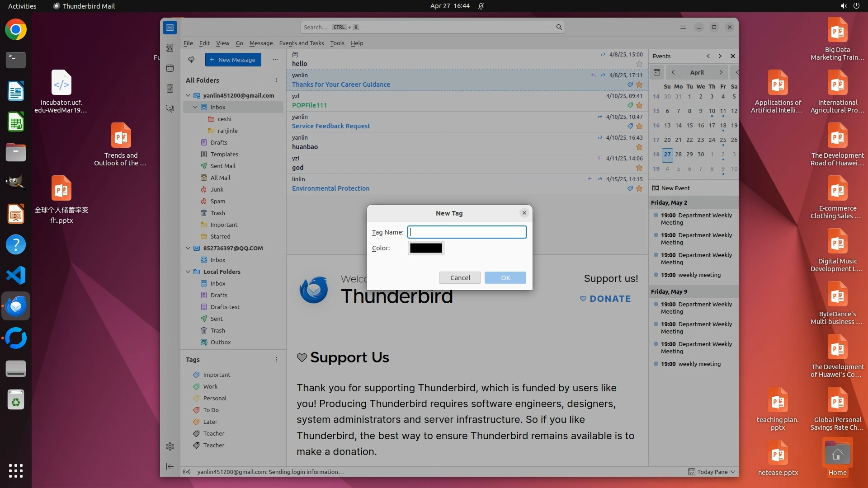Open the Chat space icon
Viewport: 868px width, 488px height.
click(170, 109)
